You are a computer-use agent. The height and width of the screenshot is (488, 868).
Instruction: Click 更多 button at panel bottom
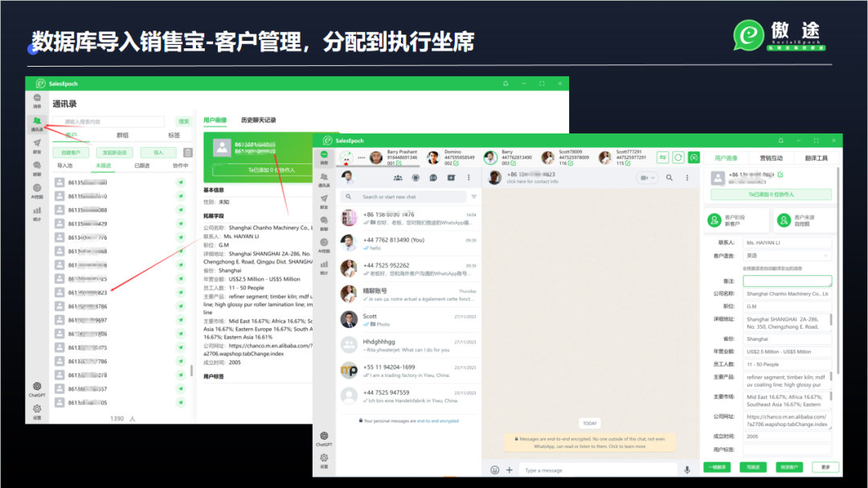(x=825, y=467)
